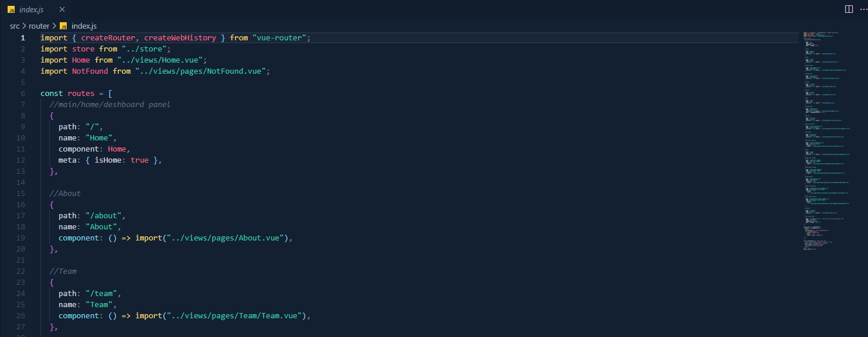Click line number 6 in the gutter
Image resolution: width=868 pixels, height=337 pixels.
pyautogui.click(x=23, y=93)
